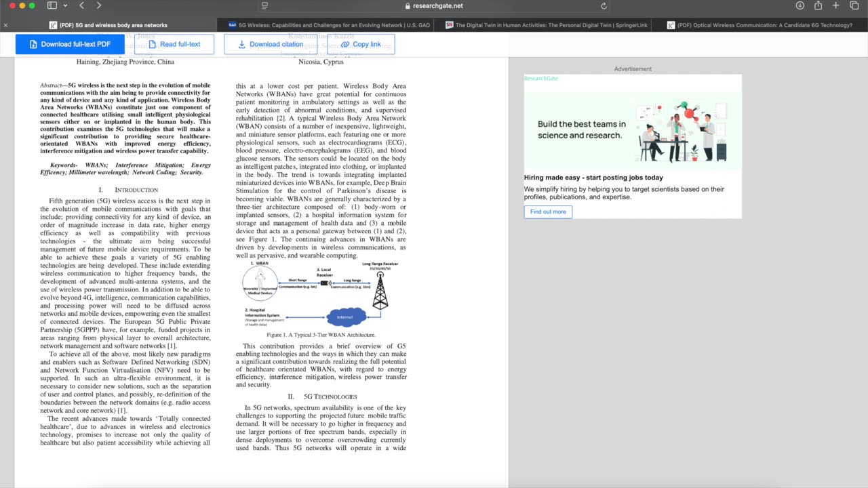This screenshot has width=868, height=488.
Task: Click Find out more button
Action: pyautogui.click(x=548, y=211)
